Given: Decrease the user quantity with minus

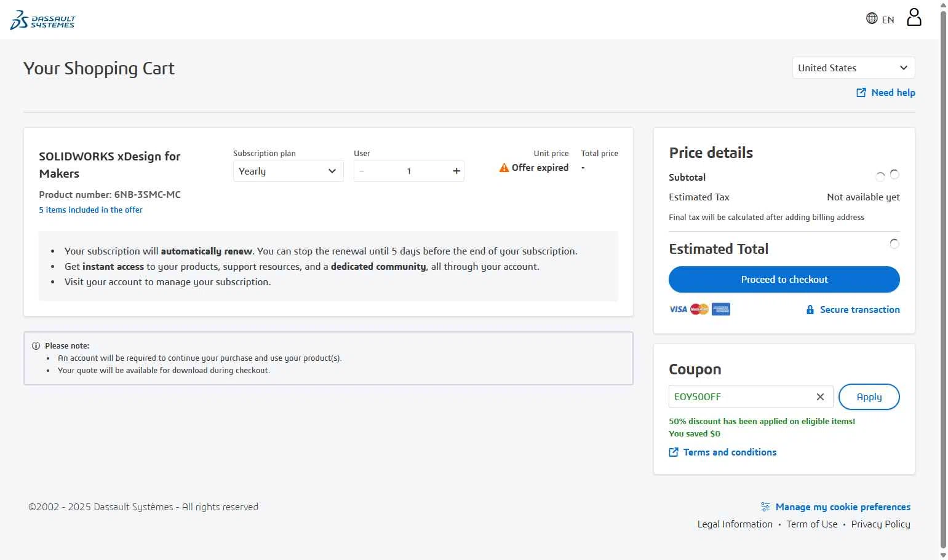Looking at the screenshot, I should pos(362,172).
